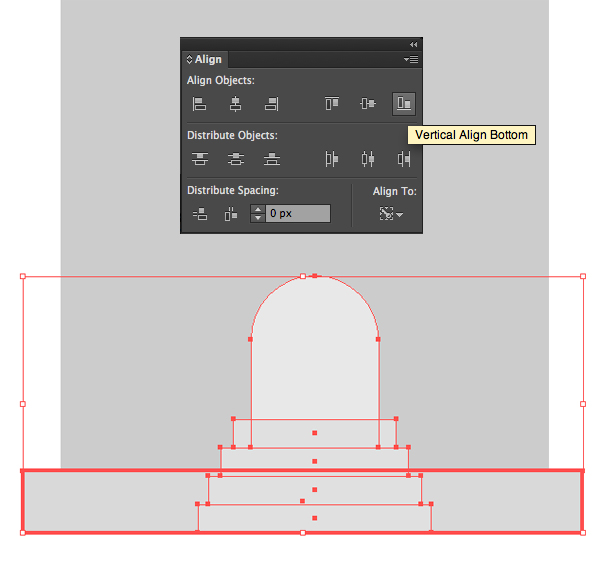Click the arch shape's right side anchor point
This screenshot has height=575, width=600.
click(x=378, y=339)
